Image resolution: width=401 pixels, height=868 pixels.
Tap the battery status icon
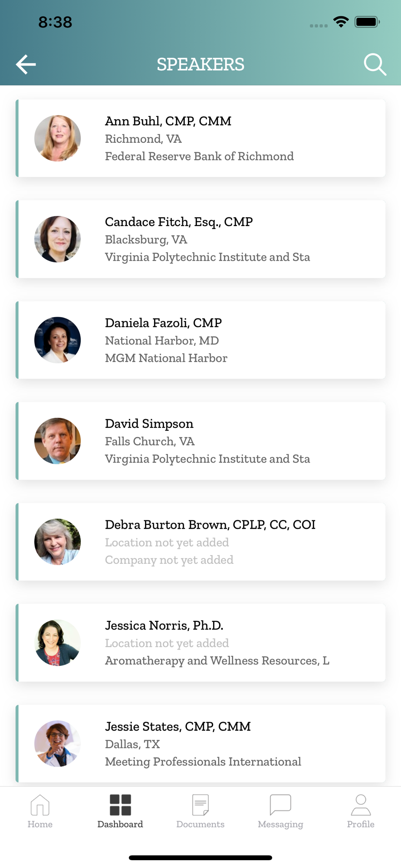[x=367, y=22]
